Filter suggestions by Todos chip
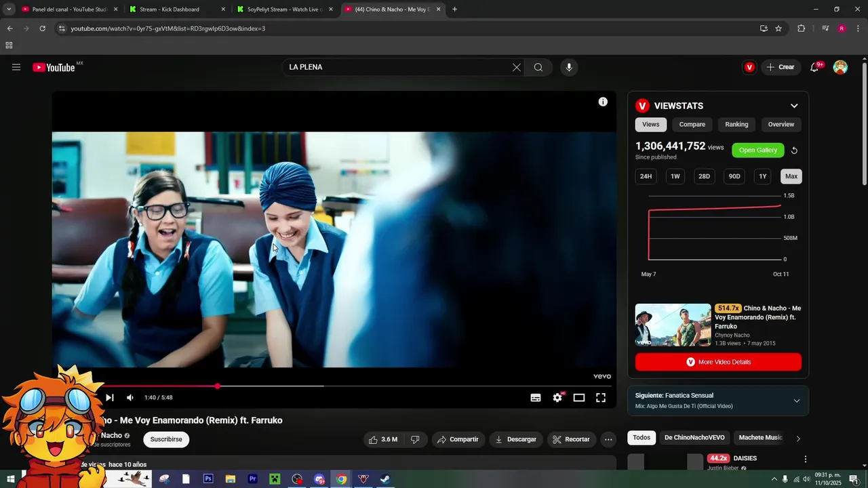 [642, 438]
